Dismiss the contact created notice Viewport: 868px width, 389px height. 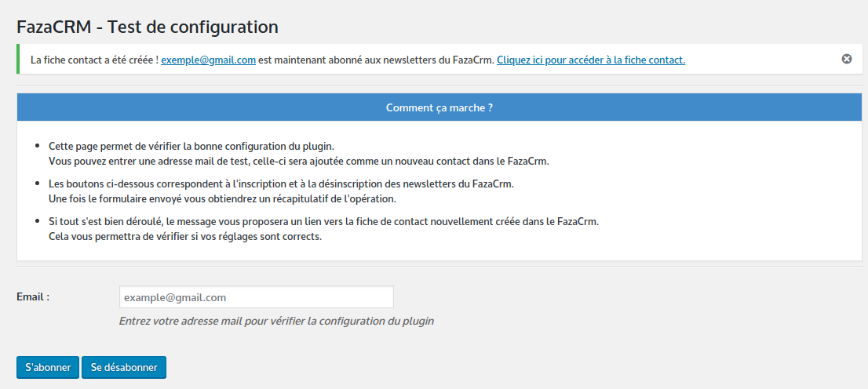point(846,59)
